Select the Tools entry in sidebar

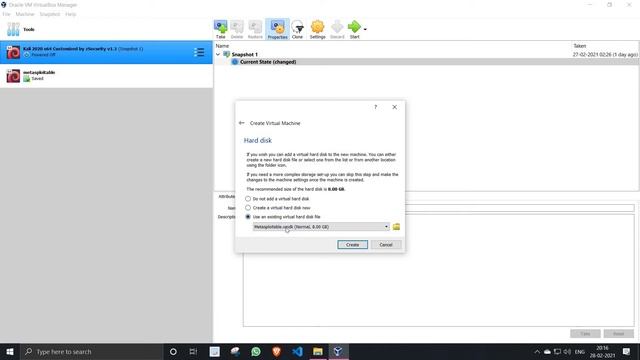click(x=106, y=29)
